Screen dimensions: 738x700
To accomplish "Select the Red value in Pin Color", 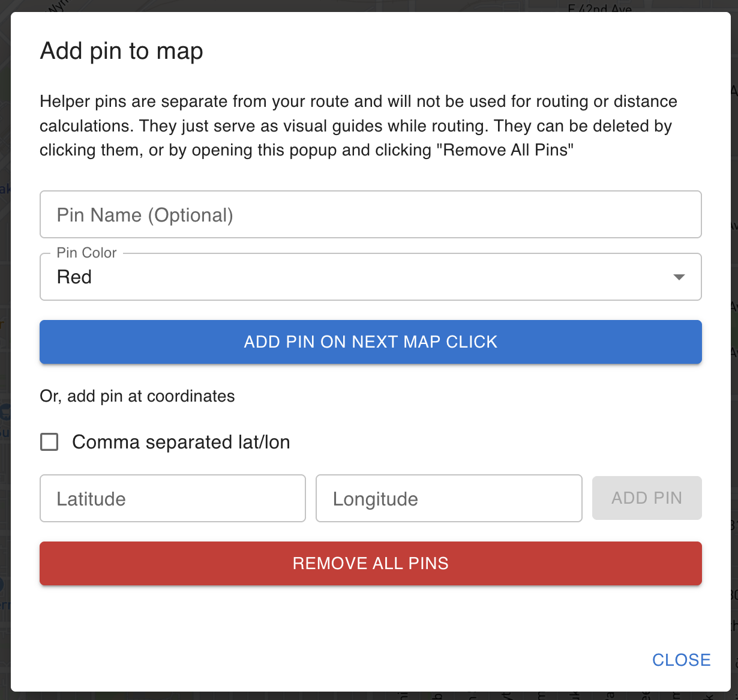I will 74,277.
